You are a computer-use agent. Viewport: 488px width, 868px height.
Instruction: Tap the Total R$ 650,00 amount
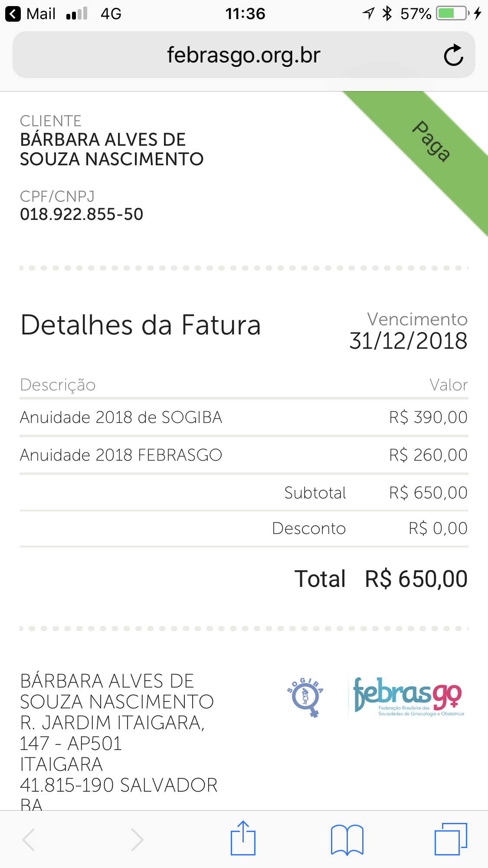(416, 579)
